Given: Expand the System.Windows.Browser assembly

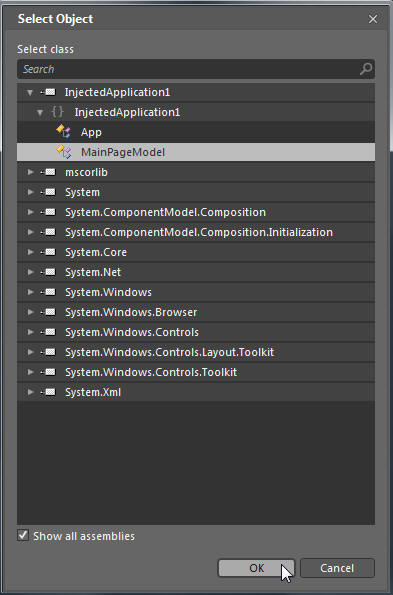Looking at the screenshot, I should tap(31, 312).
